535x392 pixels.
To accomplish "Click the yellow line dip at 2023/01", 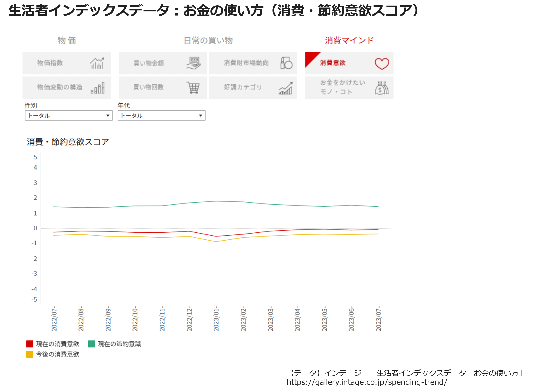I will coord(216,242).
